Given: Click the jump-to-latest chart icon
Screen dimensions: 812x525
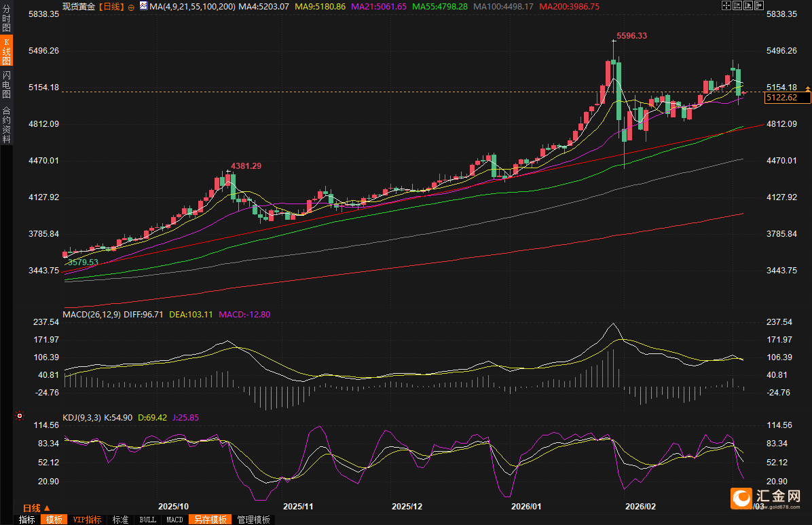Looking at the screenshot, I should (758, 5).
